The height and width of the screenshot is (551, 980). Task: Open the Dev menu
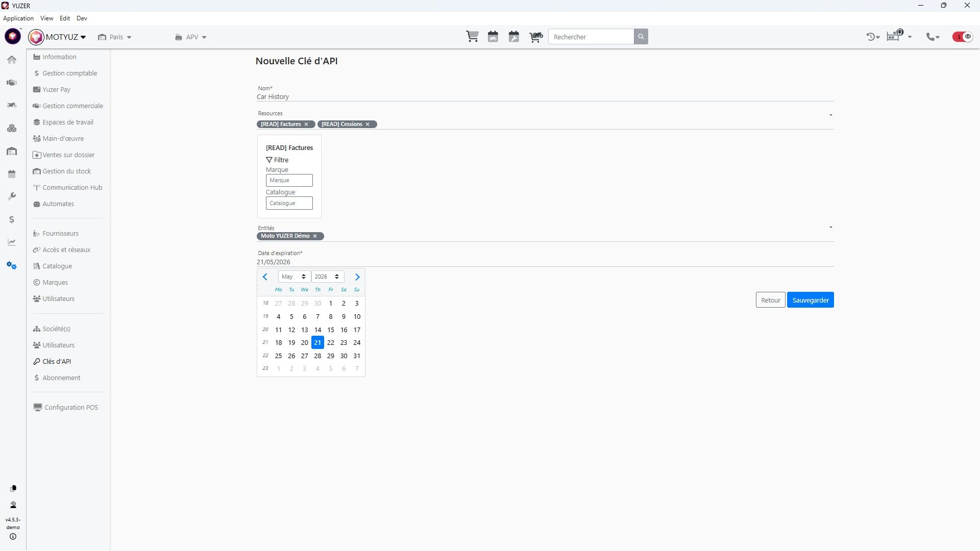(82, 18)
